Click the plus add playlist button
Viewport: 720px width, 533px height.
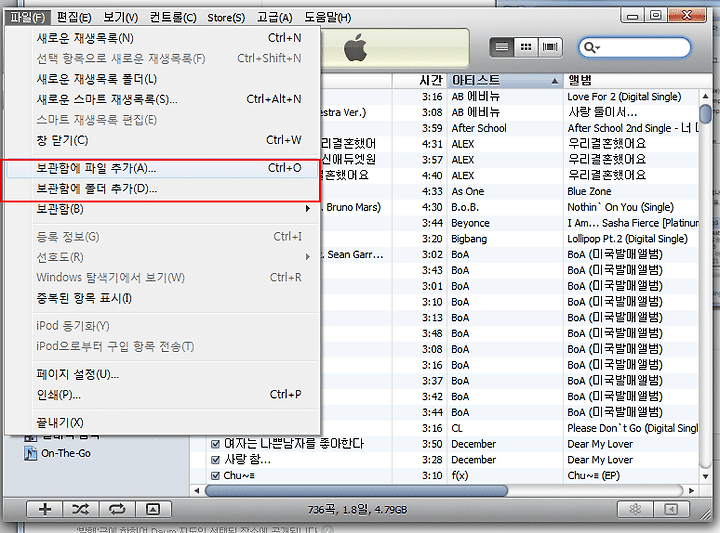[x=45, y=509]
